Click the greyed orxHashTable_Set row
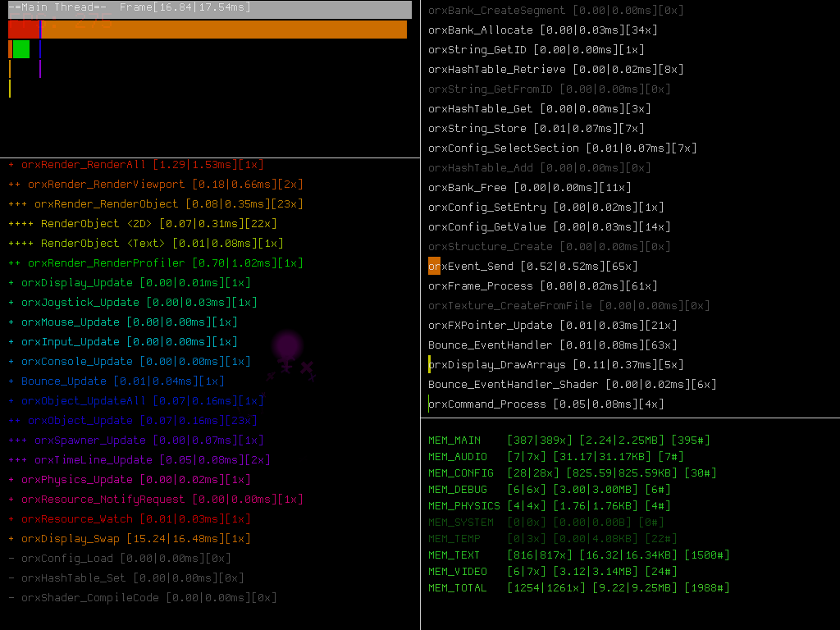The width and height of the screenshot is (840, 630). 126,578
